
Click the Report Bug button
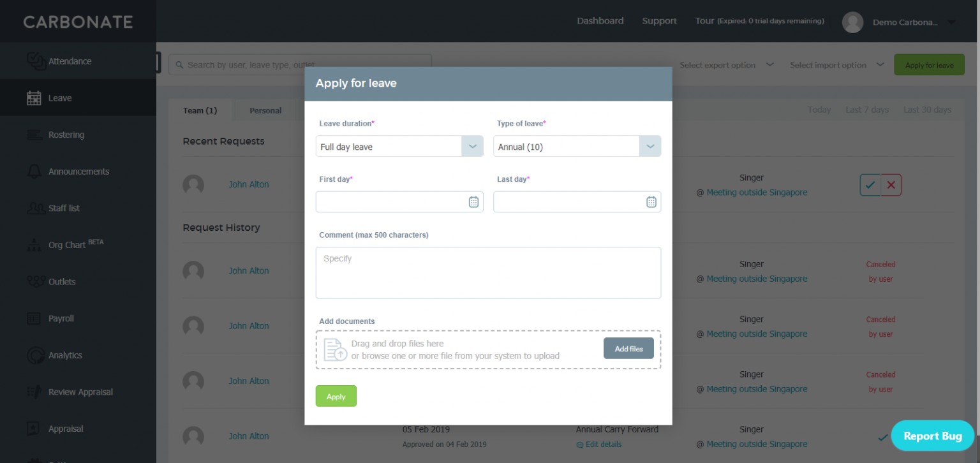pyautogui.click(x=932, y=436)
